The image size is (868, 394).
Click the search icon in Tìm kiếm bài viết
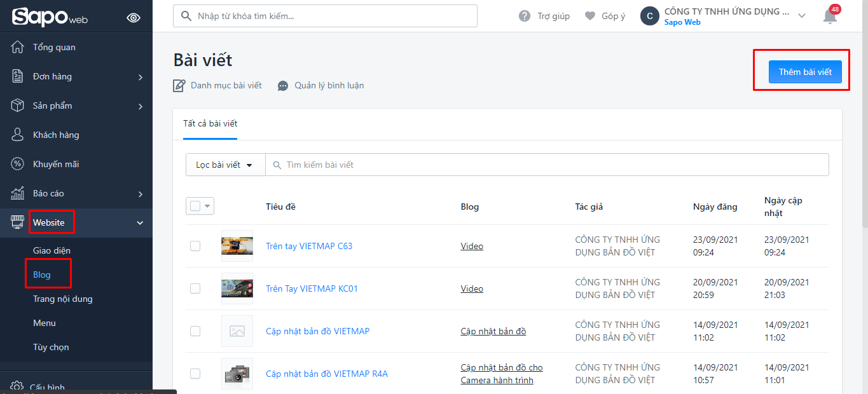[277, 165]
